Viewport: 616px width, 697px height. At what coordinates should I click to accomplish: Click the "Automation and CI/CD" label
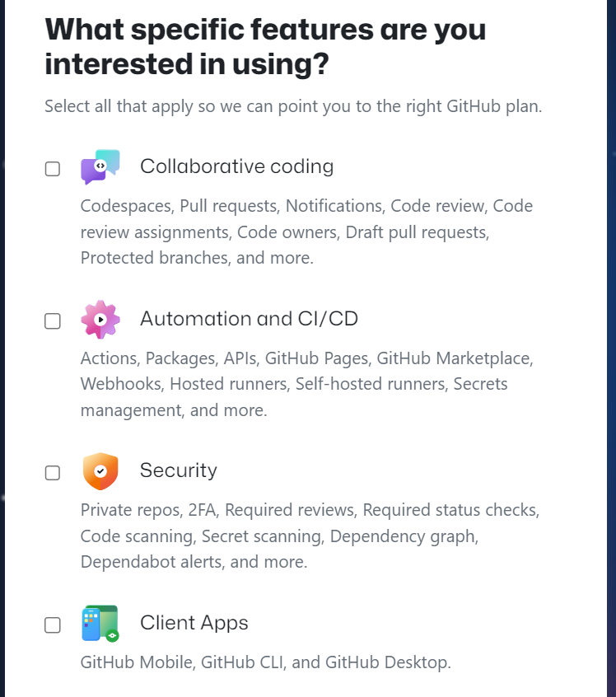tap(249, 320)
